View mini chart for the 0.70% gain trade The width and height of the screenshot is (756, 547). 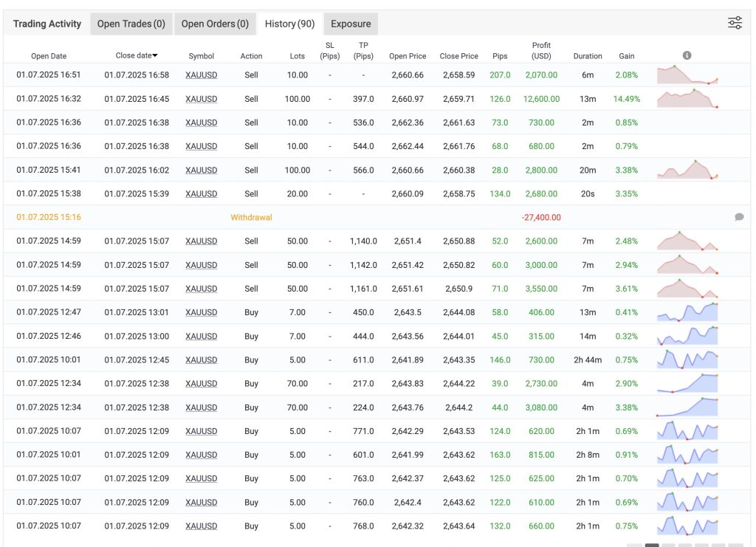tap(687, 478)
